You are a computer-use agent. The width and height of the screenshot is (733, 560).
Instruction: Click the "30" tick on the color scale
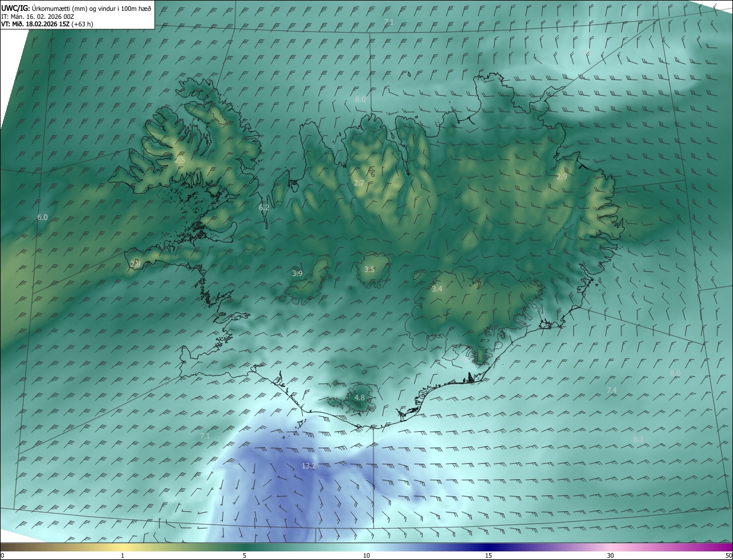(610, 555)
